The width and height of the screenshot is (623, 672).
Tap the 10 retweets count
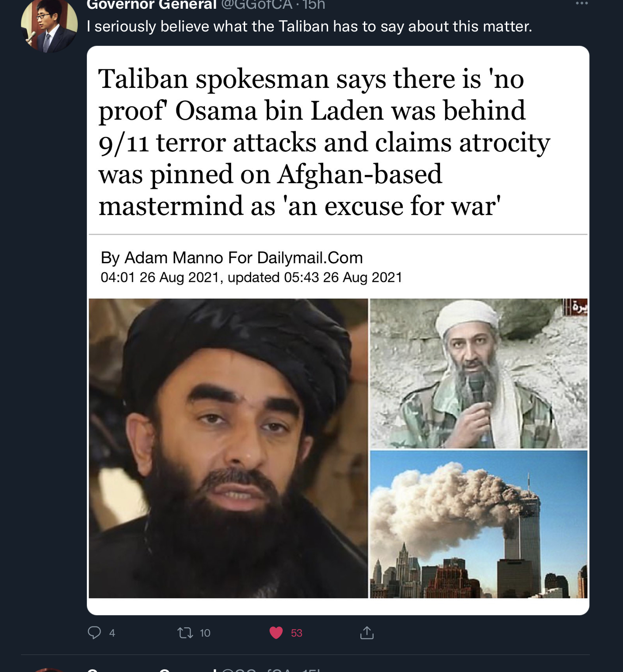pyautogui.click(x=205, y=633)
